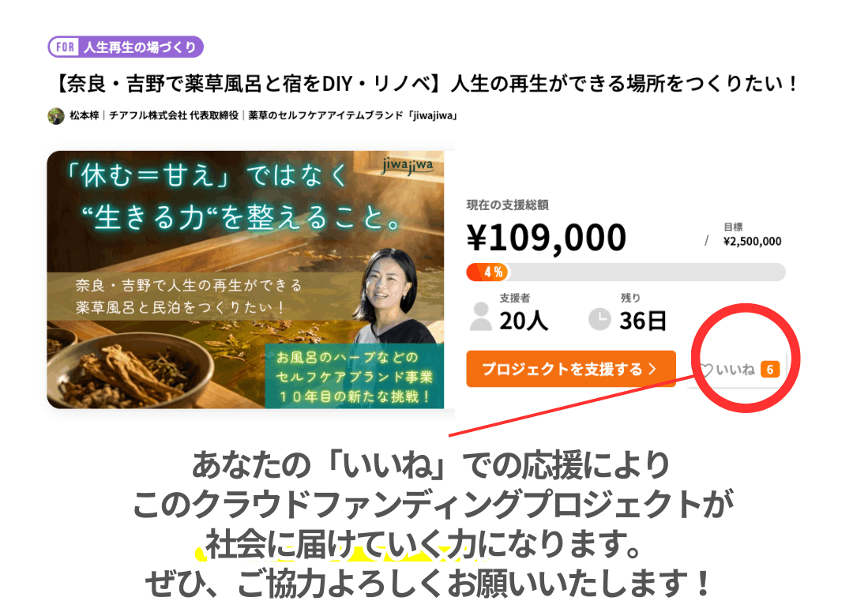The image size is (853, 616).
Task: Click the chevron arrow on the support button
Action: click(652, 369)
